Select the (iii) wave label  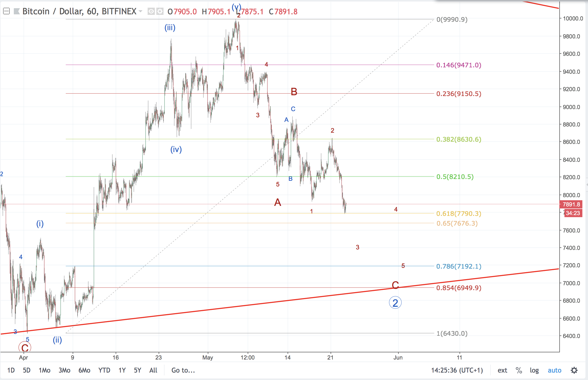[x=170, y=27]
